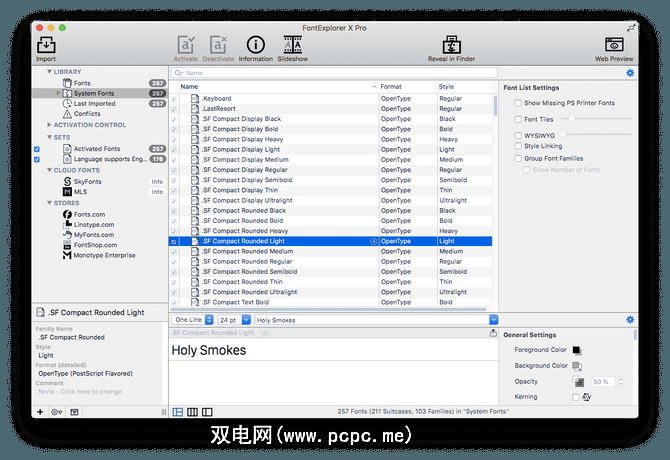
Task: Select SkyFonts cloud fonts icon
Action: [x=67, y=182]
